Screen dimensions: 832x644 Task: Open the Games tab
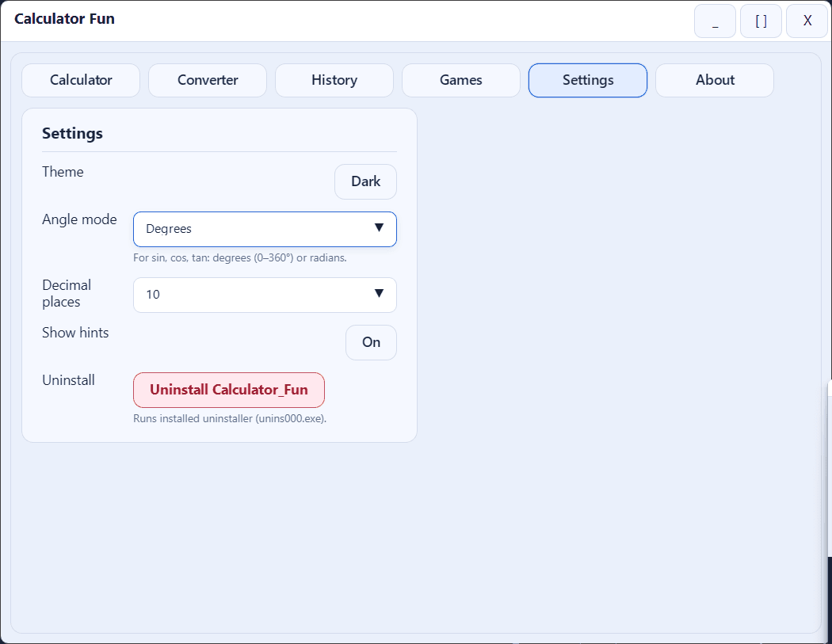pos(461,80)
